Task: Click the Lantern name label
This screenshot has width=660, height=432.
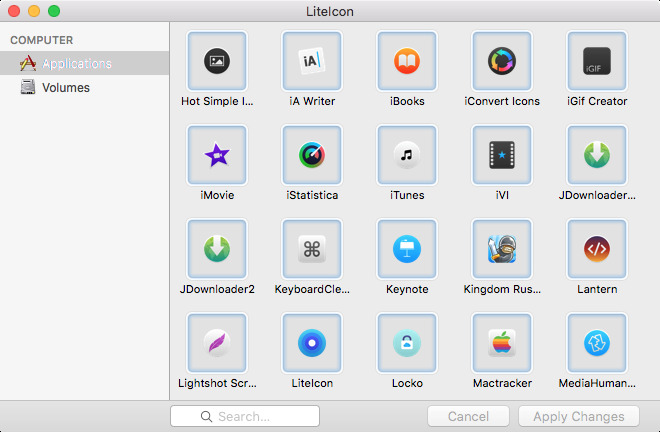Action: click(x=597, y=289)
